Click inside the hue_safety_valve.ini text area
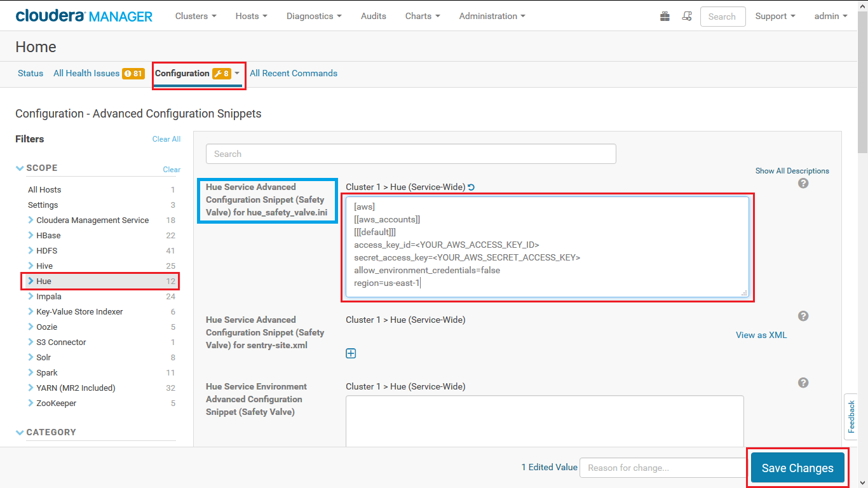This screenshot has height=488, width=868. pyautogui.click(x=548, y=247)
